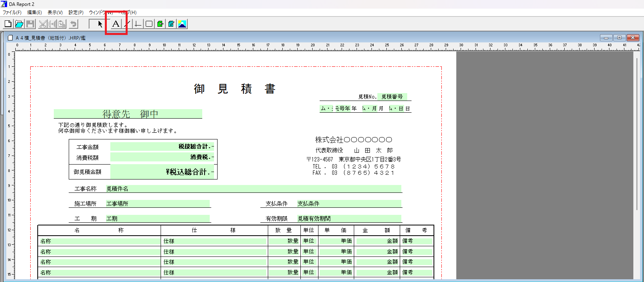Select the 支払条件 green field
The width and height of the screenshot is (644, 282).
coord(349,204)
